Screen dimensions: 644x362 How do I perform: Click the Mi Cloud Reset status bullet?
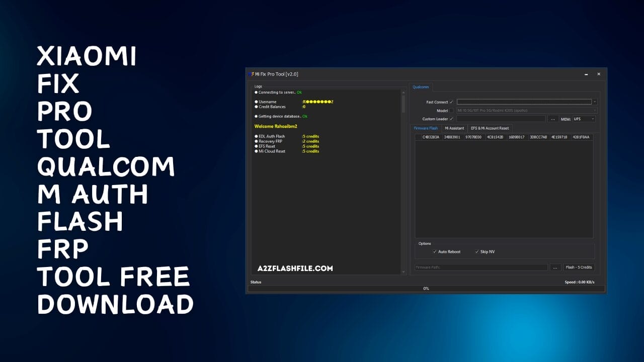pos(255,151)
